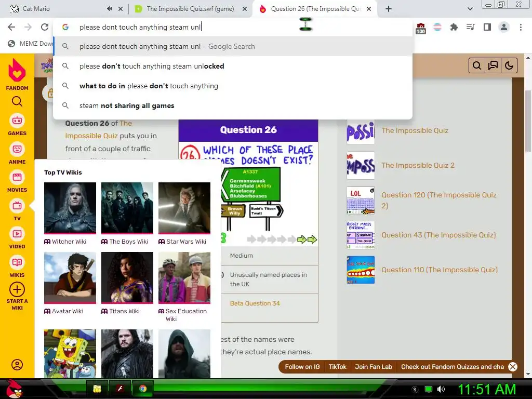Click the address bar search field
The height and width of the screenshot is (399, 532).
[233, 27]
